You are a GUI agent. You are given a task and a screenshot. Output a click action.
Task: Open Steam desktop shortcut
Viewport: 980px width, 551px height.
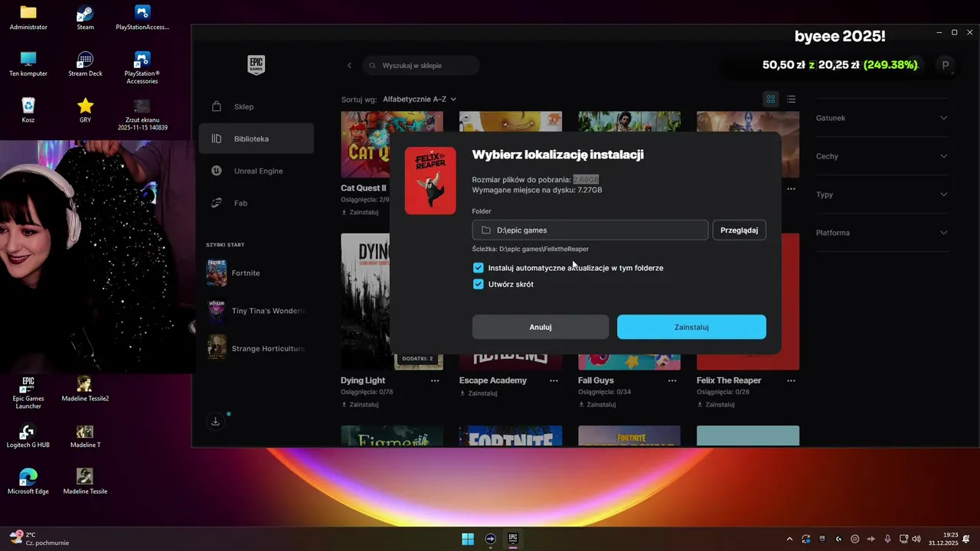pos(86,18)
